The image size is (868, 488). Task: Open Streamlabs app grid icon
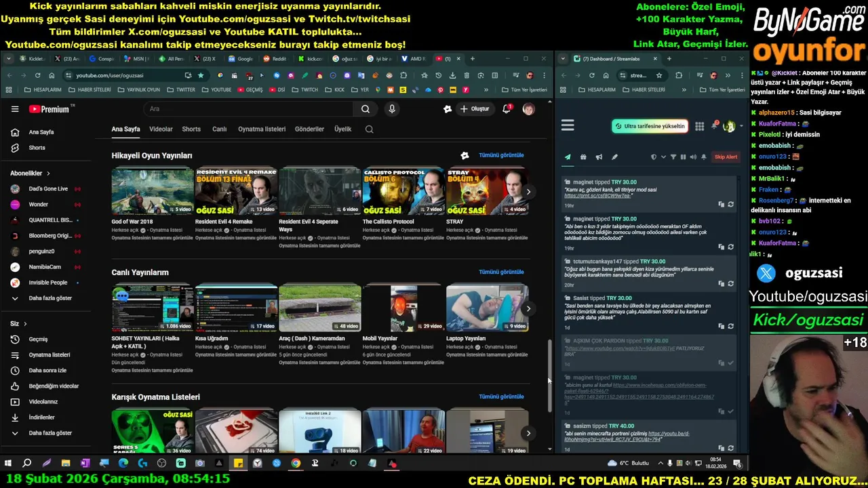pyautogui.click(x=699, y=126)
